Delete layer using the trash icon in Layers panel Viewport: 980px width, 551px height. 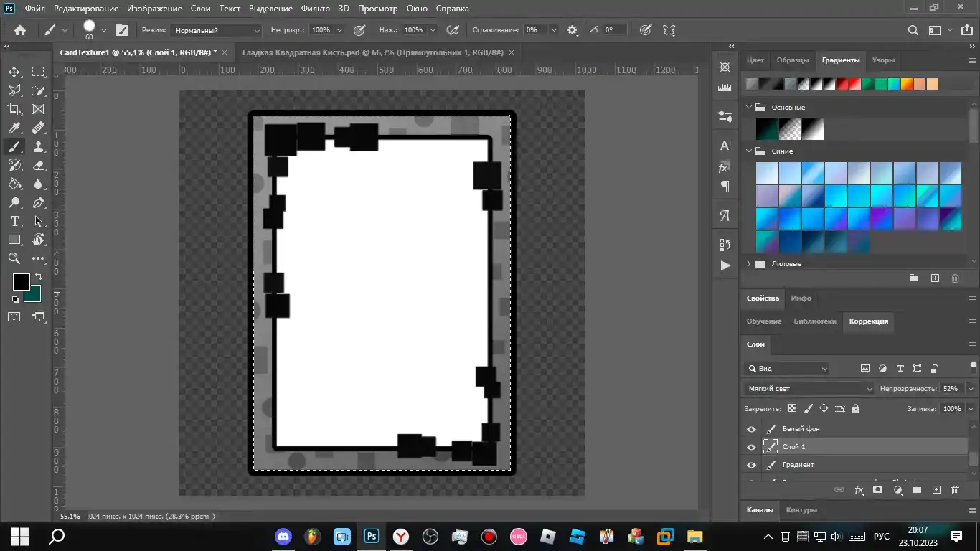955,490
